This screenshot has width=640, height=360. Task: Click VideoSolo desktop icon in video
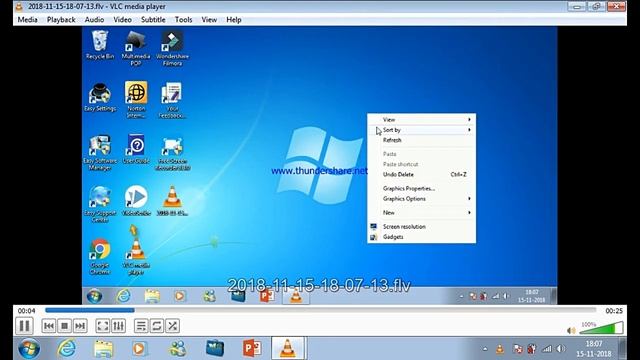click(136, 201)
